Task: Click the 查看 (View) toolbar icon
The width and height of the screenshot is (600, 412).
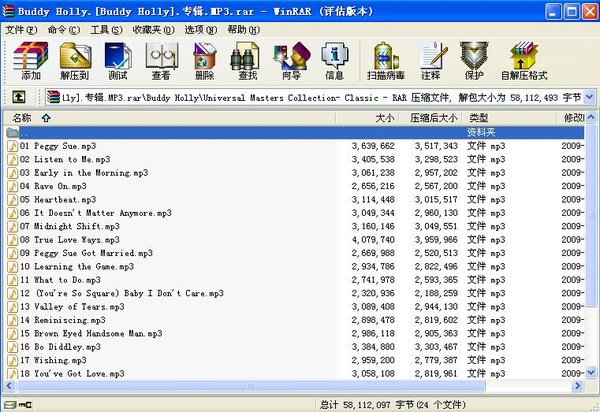Action: tap(161, 61)
